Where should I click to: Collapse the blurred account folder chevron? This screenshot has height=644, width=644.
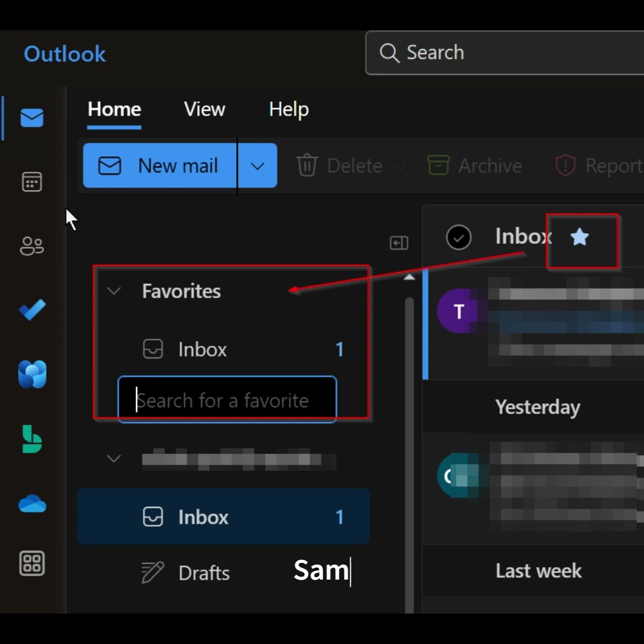coord(114,459)
